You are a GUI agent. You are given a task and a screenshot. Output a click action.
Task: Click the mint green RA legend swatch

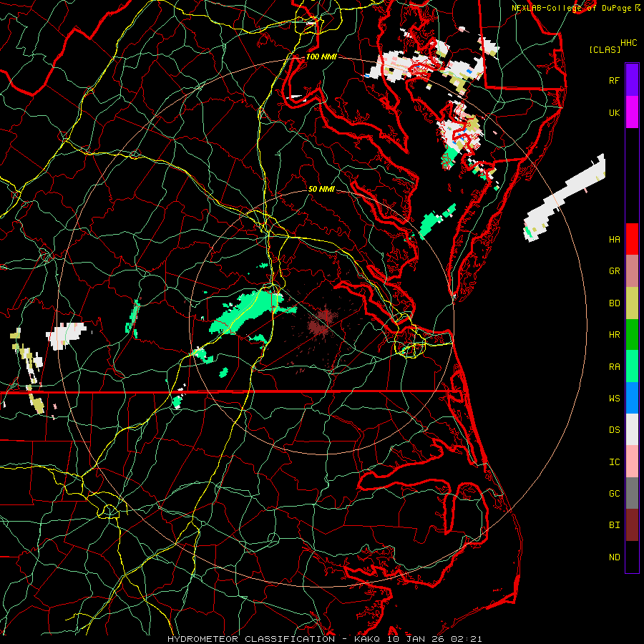coord(632,366)
